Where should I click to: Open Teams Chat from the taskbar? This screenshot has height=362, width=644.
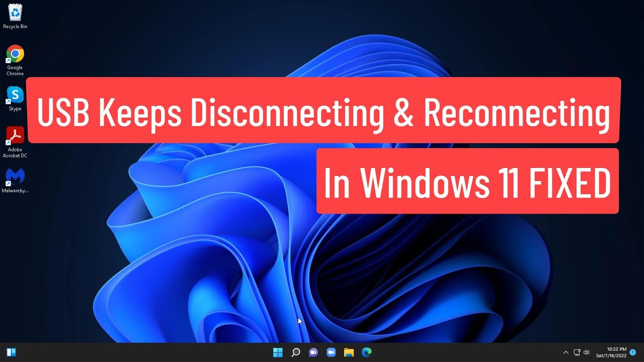313,352
